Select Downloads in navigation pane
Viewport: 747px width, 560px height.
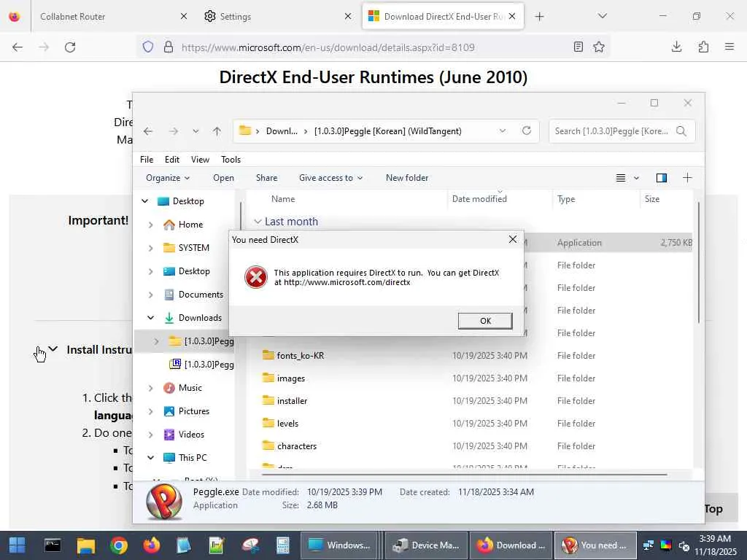coord(200,318)
